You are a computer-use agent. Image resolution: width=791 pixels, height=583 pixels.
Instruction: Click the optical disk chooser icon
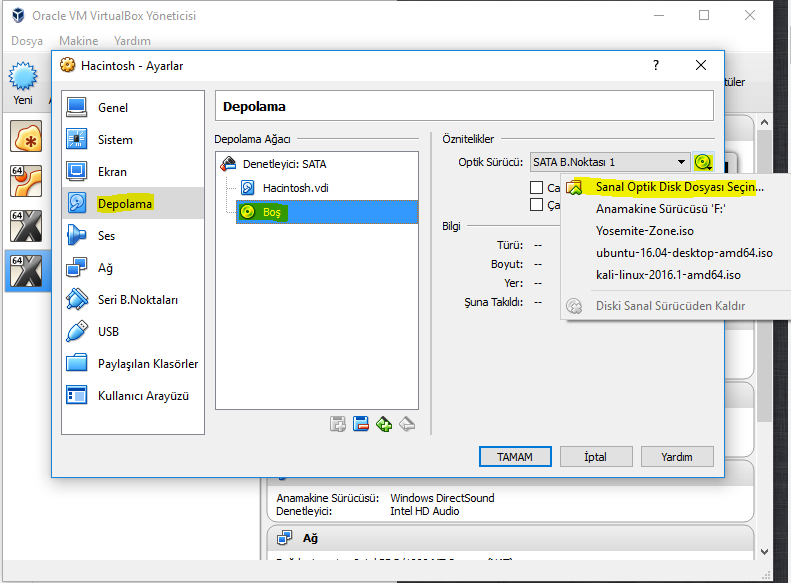(x=703, y=162)
